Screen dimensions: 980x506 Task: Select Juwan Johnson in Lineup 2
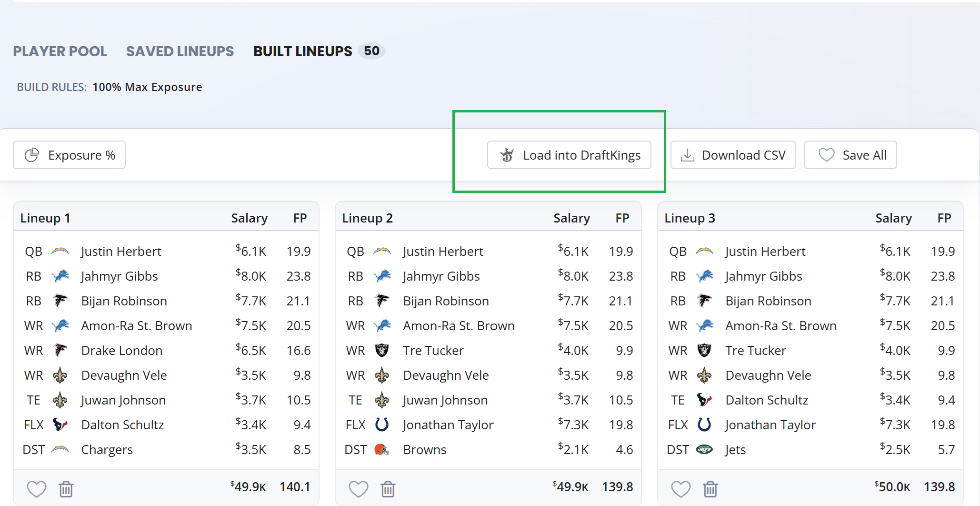445,400
